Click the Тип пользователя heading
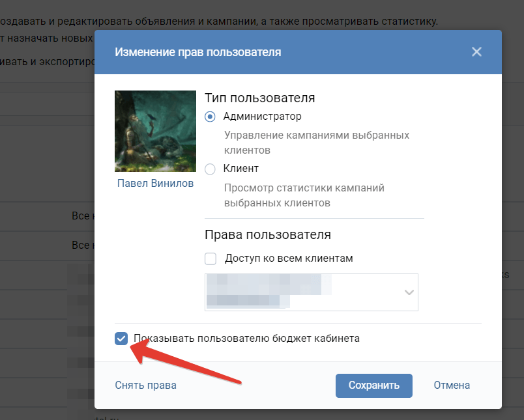This screenshot has width=524, height=420. [x=260, y=98]
